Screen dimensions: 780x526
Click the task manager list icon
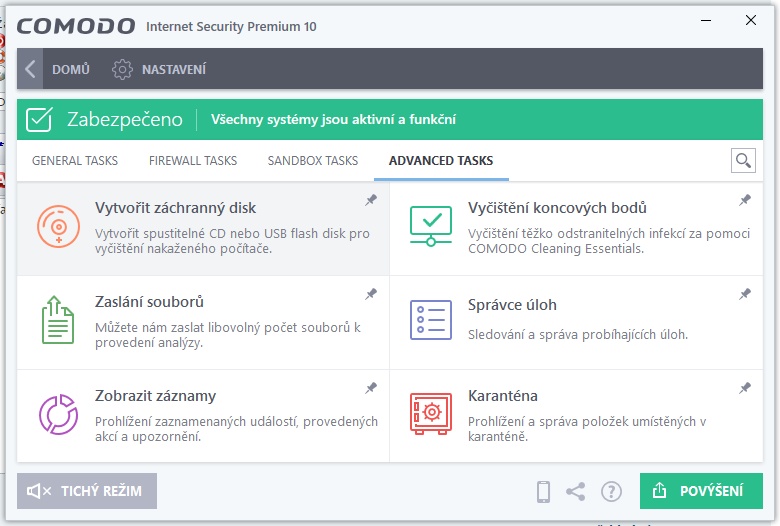(x=431, y=320)
